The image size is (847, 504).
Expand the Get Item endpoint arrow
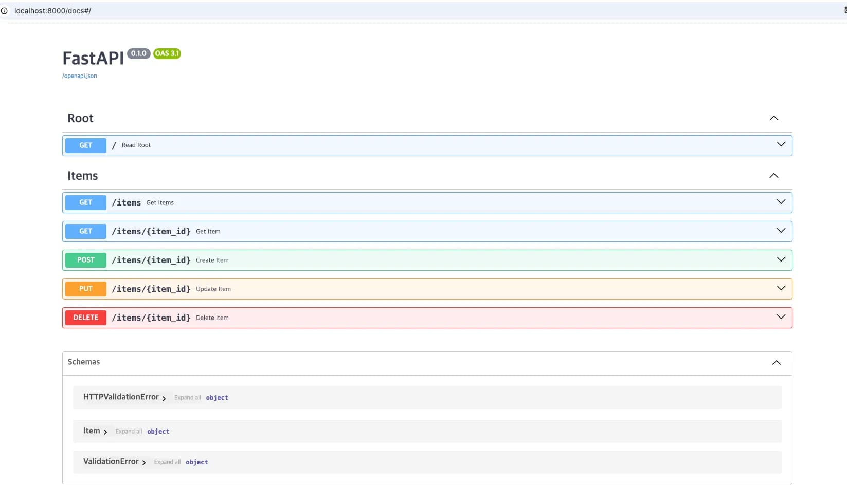point(781,231)
